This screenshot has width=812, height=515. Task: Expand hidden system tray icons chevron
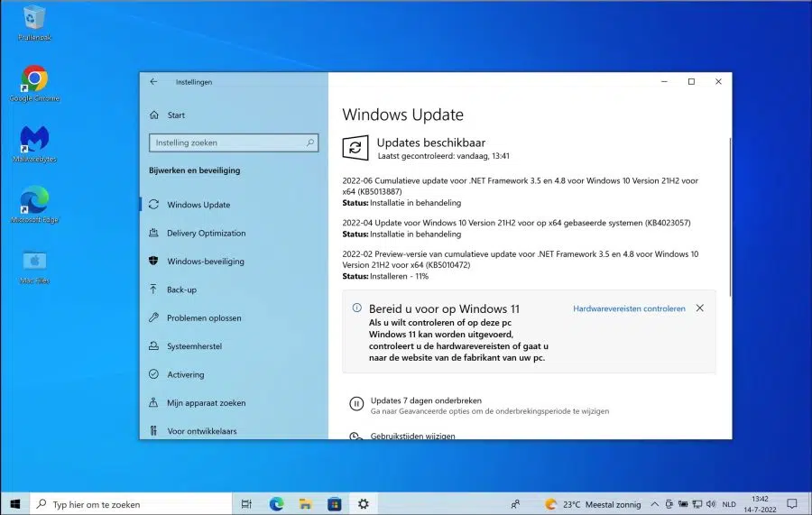(x=655, y=504)
